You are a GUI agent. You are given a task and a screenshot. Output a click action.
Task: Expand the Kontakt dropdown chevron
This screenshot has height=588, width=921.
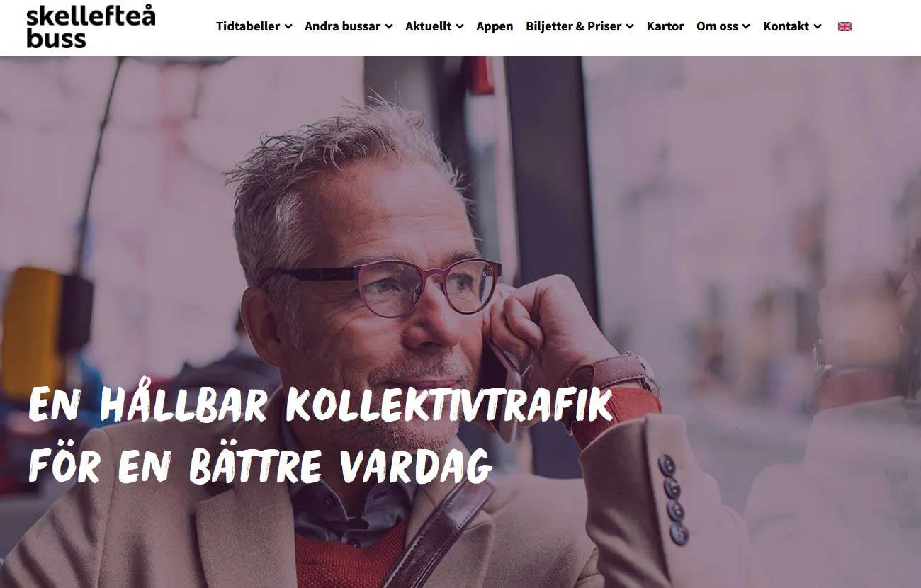click(818, 26)
